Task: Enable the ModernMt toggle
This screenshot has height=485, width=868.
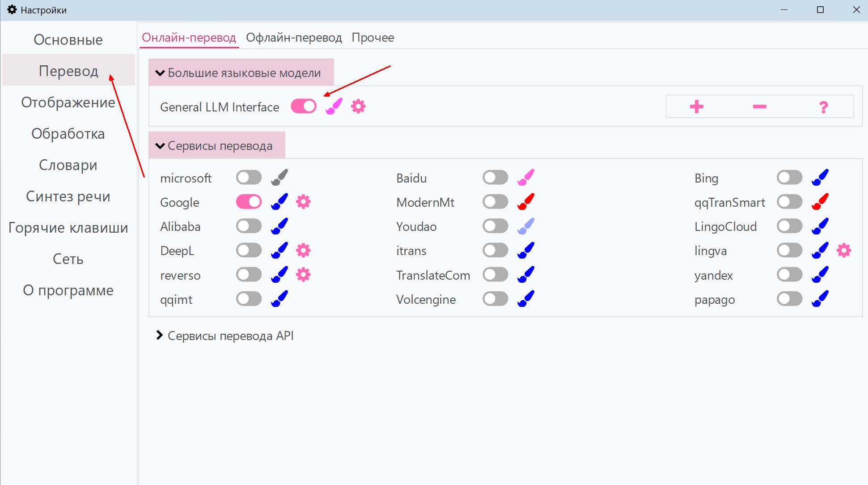Action: pos(495,202)
